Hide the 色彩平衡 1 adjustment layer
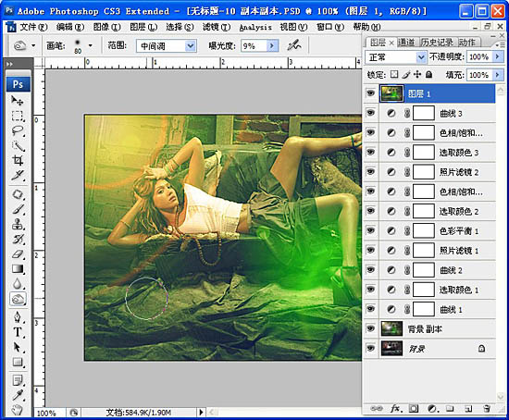 [x=371, y=230]
